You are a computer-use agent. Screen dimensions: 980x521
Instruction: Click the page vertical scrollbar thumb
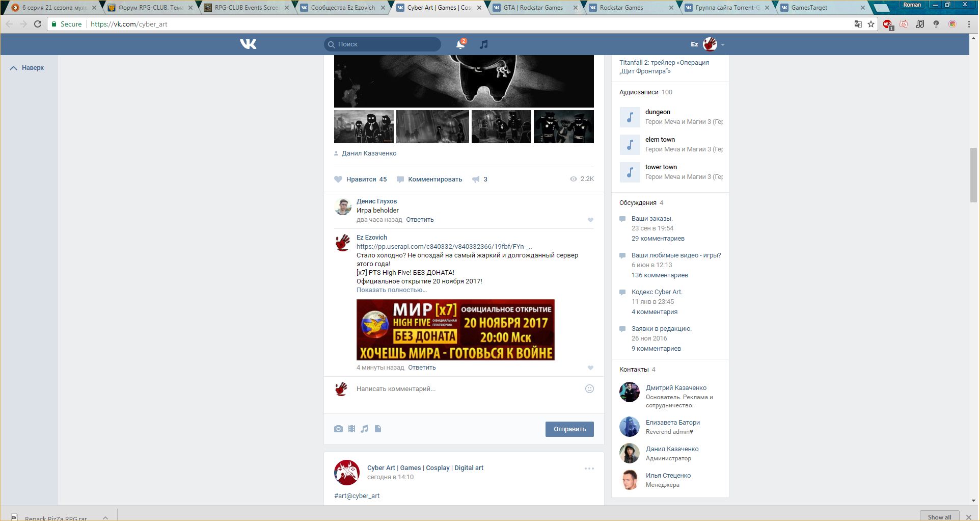974,175
